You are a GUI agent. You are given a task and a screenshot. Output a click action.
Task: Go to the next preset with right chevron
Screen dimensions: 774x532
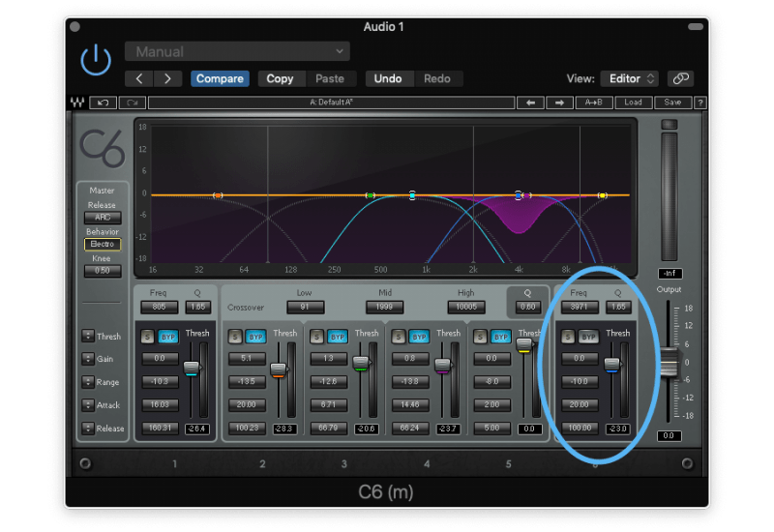tap(167, 79)
